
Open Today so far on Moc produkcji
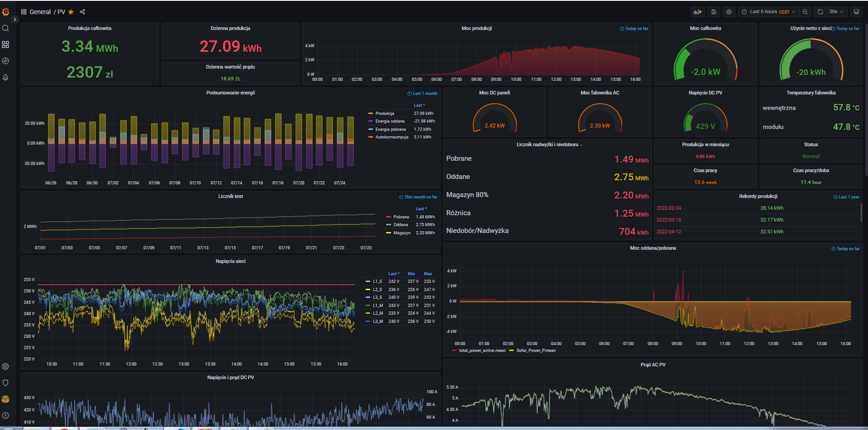point(634,28)
